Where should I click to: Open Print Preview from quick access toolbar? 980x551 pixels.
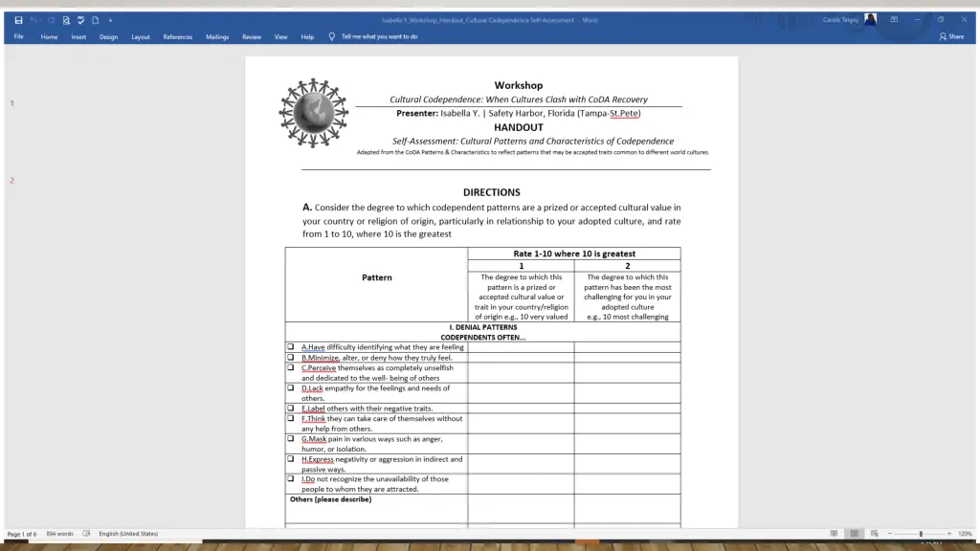(66, 20)
